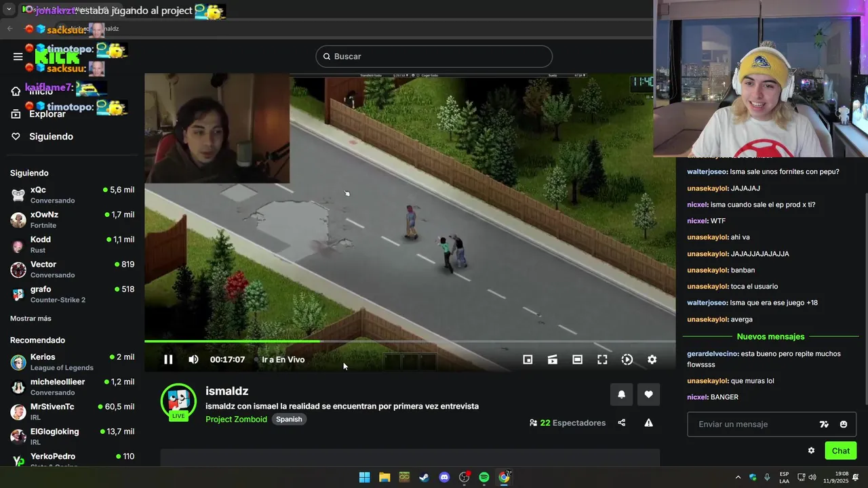Click gerardelvecino username in chat
The height and width of the screenshot is (488, 868).
[711, 354]
